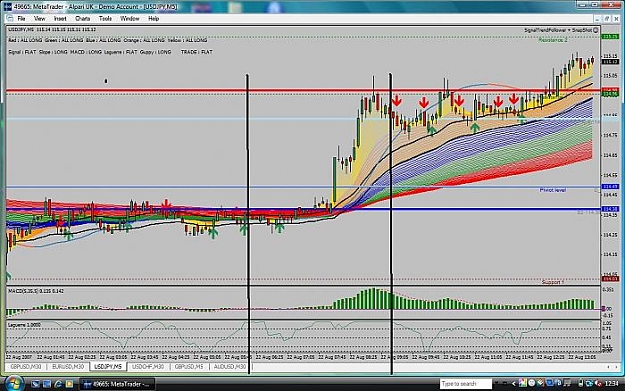The image size is (625, 391).
Task: Restore the chart child window
Action: click(x=607, y=19)
